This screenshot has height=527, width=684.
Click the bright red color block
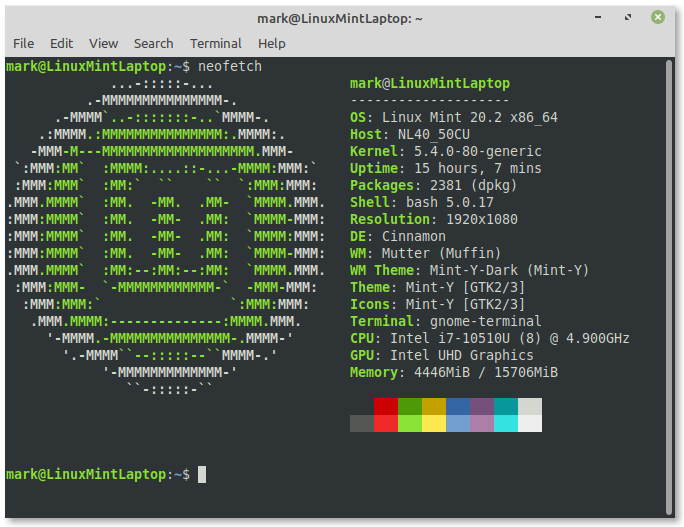(386, 423)
